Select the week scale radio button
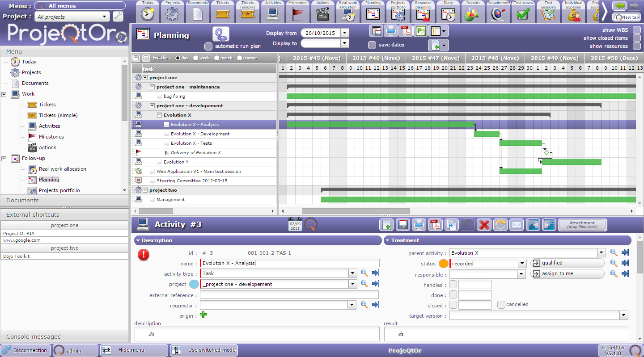This screenshot has width=644, height=357. pos(195,58)
